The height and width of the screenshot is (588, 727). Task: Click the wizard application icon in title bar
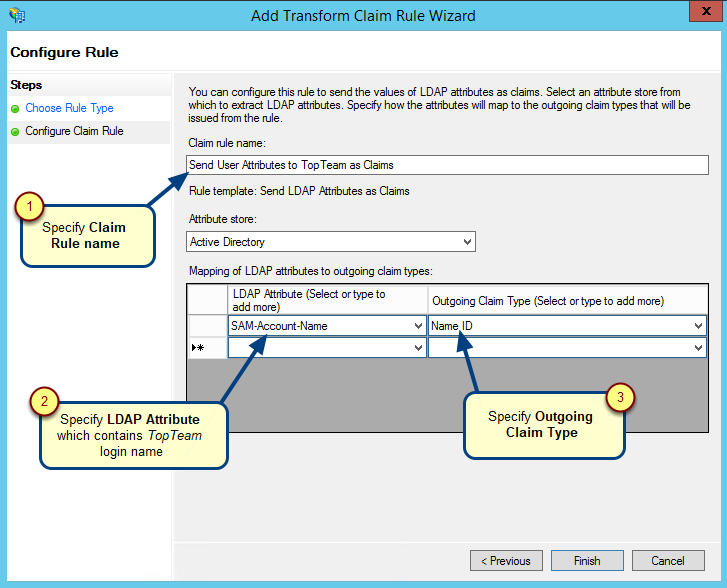tap(17, 15)
